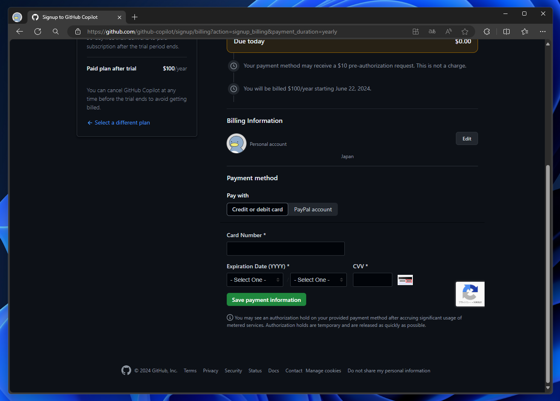Add page to favorites with star icon

tap(465, 32)
